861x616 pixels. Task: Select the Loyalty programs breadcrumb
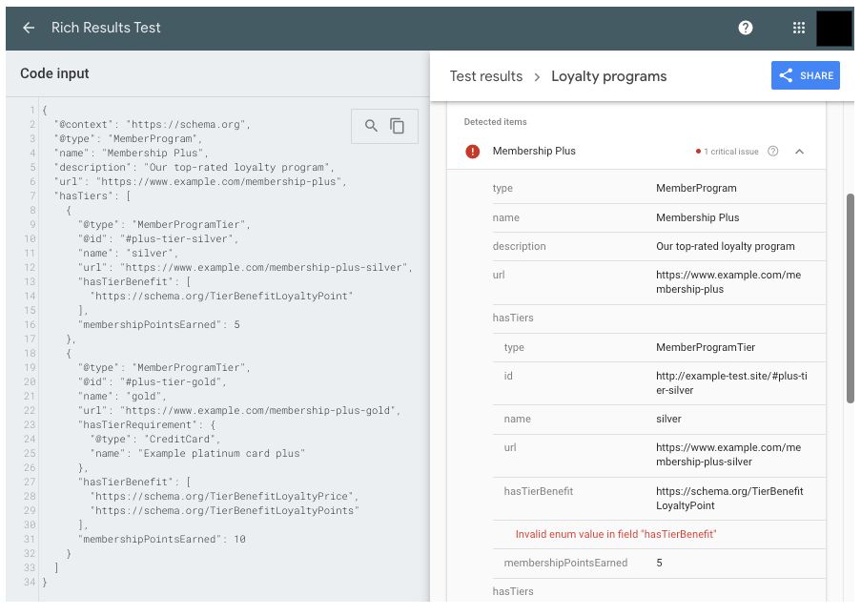[608, 76]
